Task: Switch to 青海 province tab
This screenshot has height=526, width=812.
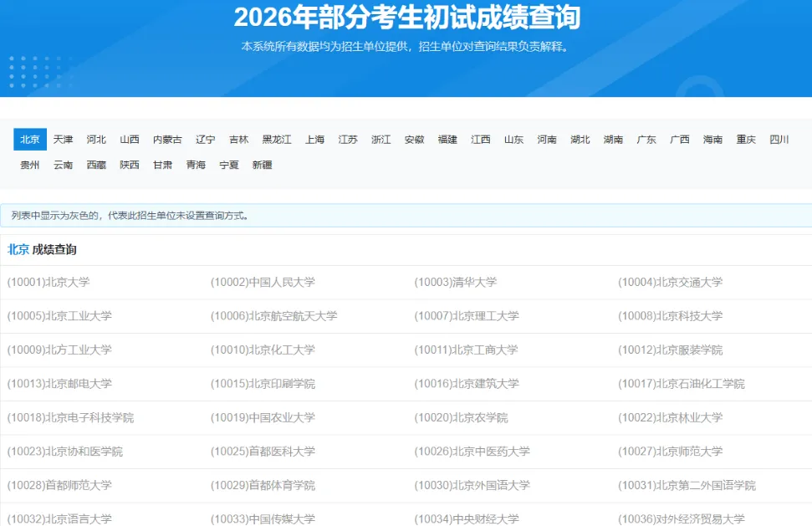Action: point(196,165)
